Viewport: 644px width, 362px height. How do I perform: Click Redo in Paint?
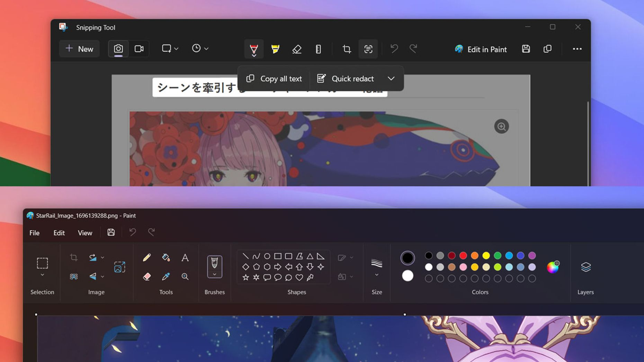pos(151,232)
